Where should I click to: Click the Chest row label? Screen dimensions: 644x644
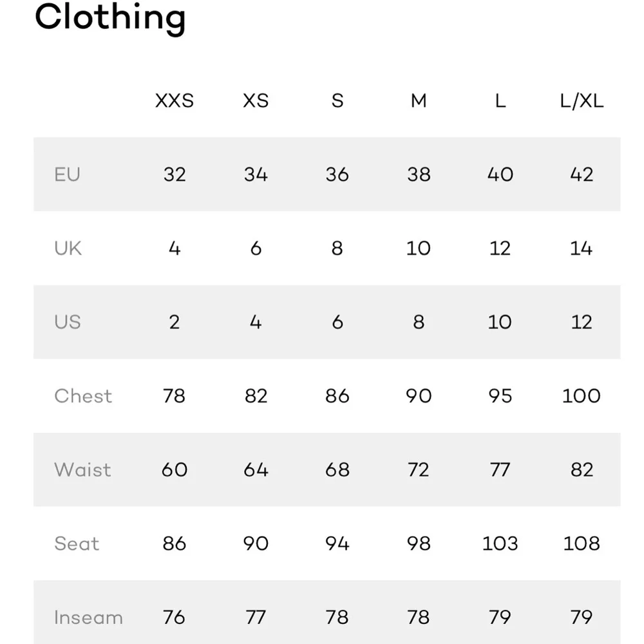tap(83, 396)
